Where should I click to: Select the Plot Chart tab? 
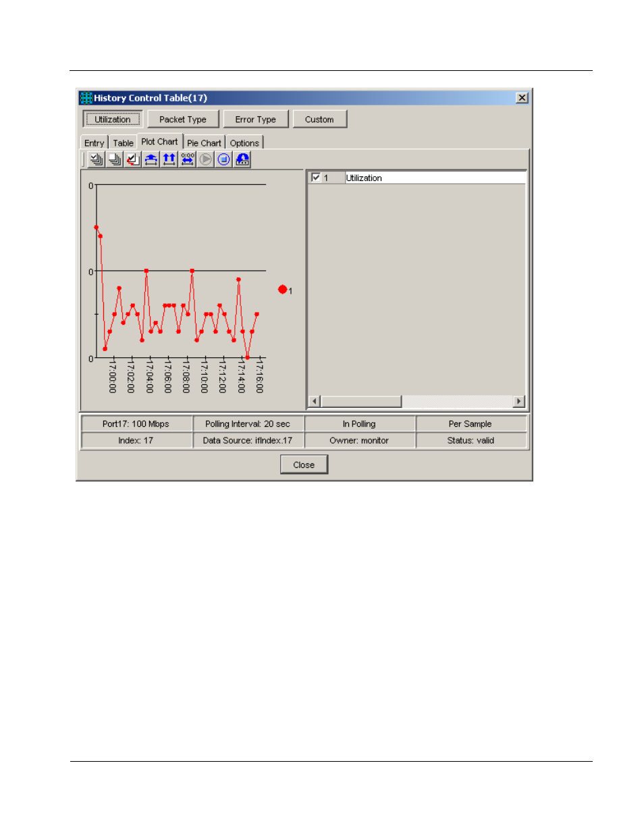[x=160, y=142]
